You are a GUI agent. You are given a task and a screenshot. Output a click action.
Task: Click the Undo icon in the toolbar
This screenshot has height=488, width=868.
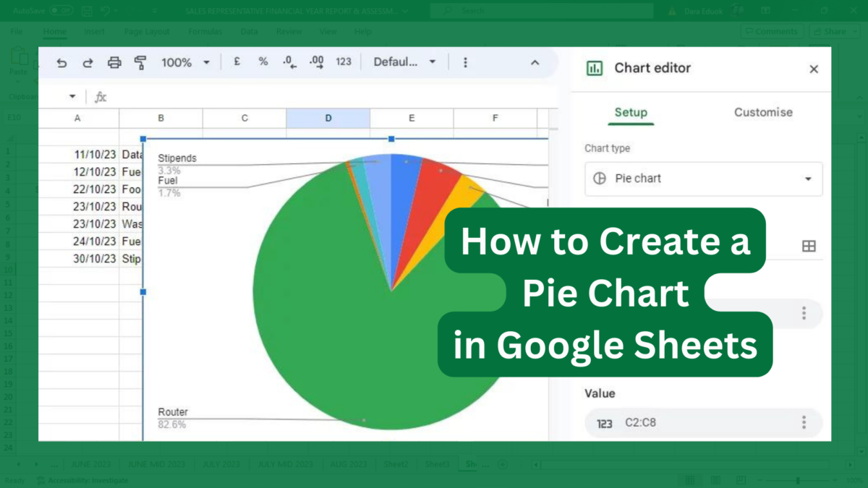click(x=62, y=62)
